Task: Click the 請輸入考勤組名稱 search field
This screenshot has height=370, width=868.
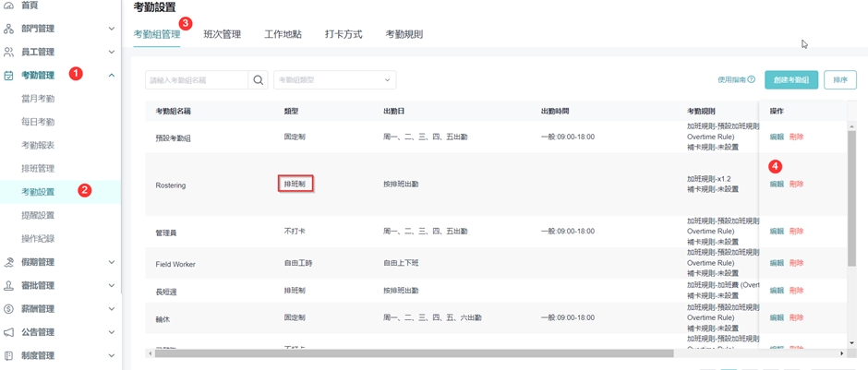Action: (x=197, y=80)
